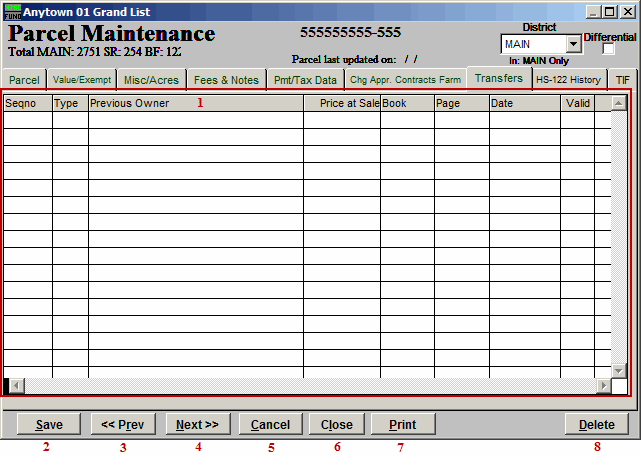The height and width of the screenshot is (456, 641).
Task: Advance using the Next >> button
Action: 197,425
